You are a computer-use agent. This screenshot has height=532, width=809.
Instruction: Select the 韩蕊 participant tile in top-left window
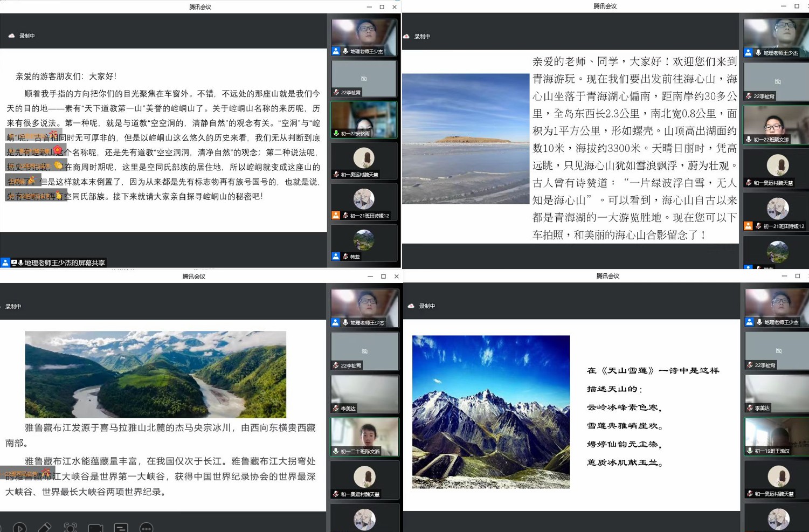(364, 243)
